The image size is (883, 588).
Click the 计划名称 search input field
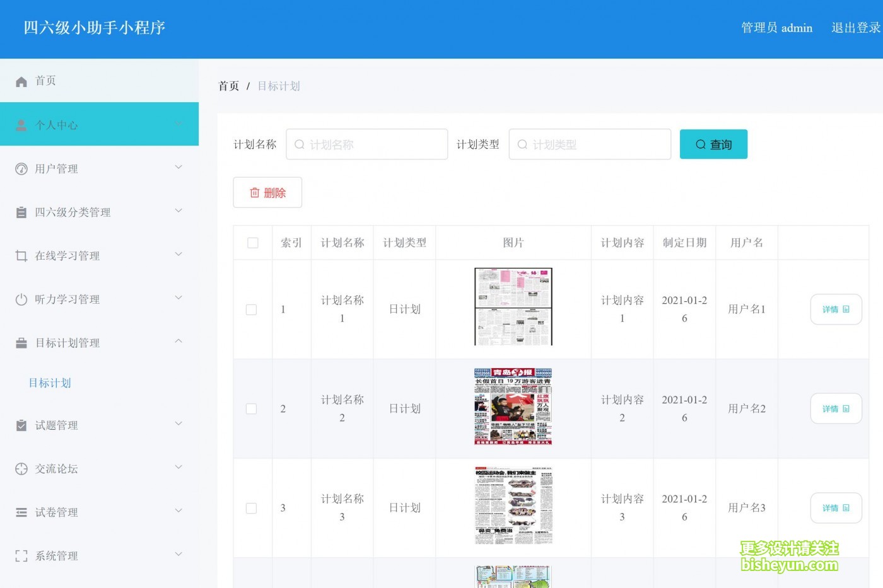(x=367, y=144)
